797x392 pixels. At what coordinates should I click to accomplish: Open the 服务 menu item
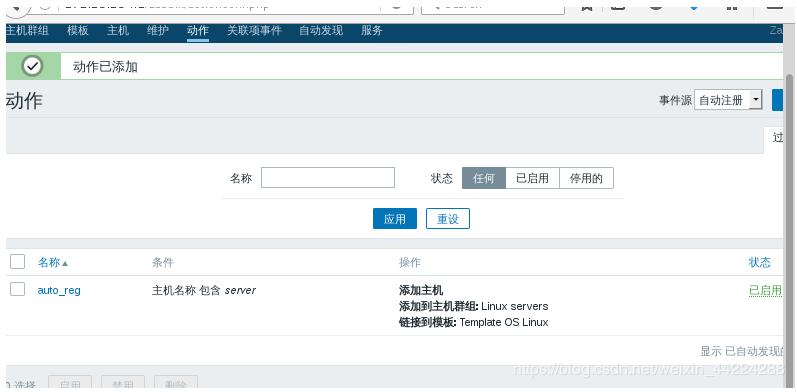pyautogui.click(x=372, y=31)
